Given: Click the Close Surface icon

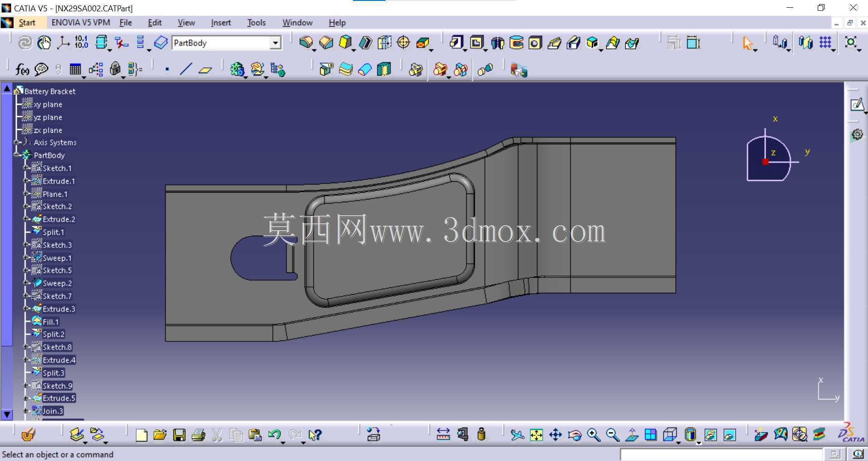Looking at the screenshot, I should [365, 69].
